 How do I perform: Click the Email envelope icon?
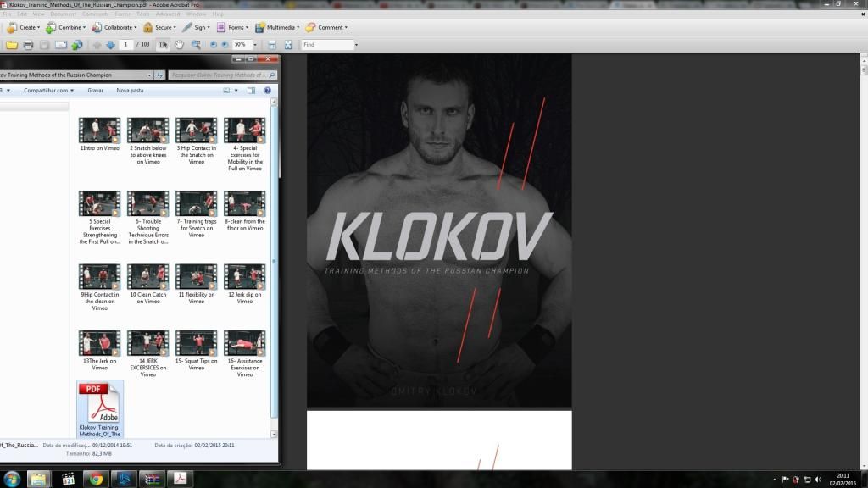(x=61, y=45)
